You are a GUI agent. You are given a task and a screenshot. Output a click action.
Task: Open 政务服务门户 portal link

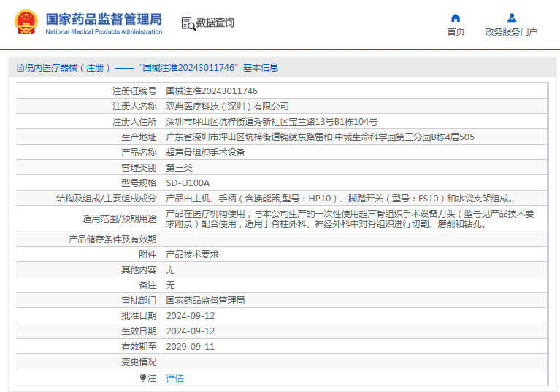coord(511,32)
